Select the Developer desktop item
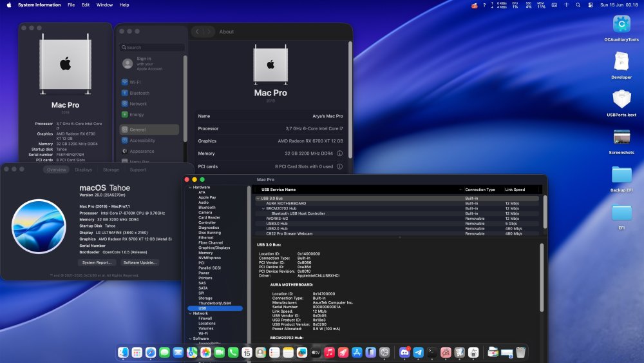Viewport: 644px width, 363px height. (x=621, y=65)
